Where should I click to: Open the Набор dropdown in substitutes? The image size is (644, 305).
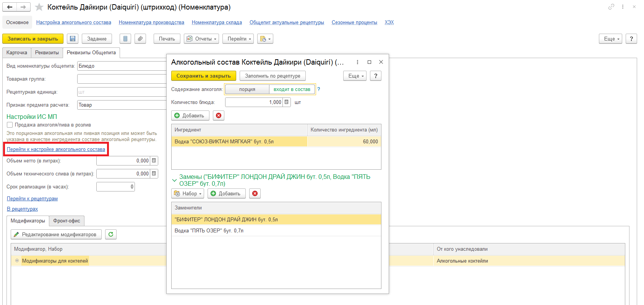188,193
